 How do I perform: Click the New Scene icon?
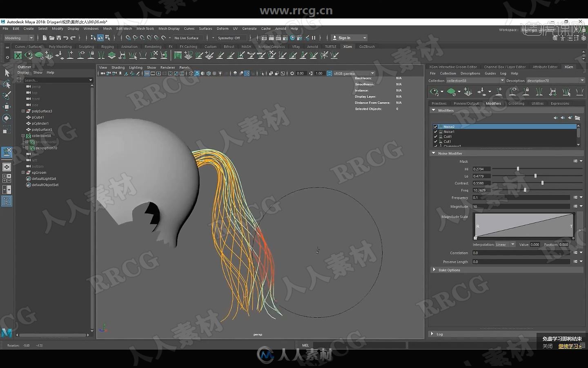click(x=45, y=38)
